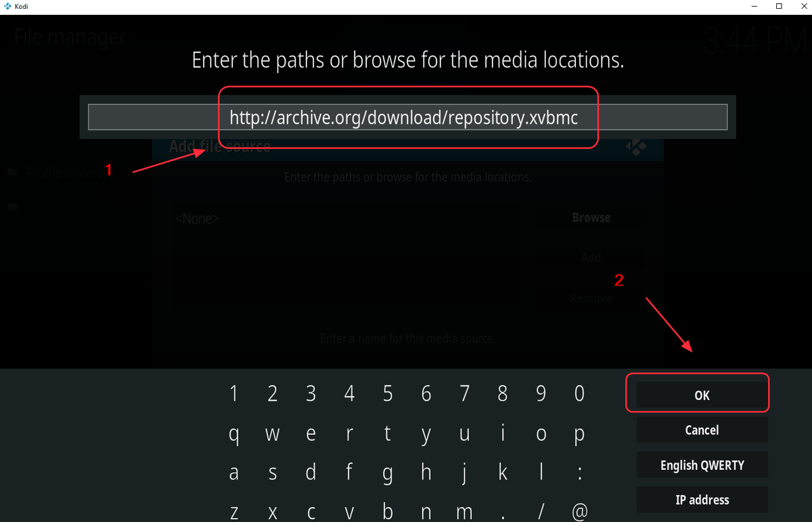This screenshot has height=522, width=812.
Task: Click the Kodi logo in title bar
Action: [7, 6]
